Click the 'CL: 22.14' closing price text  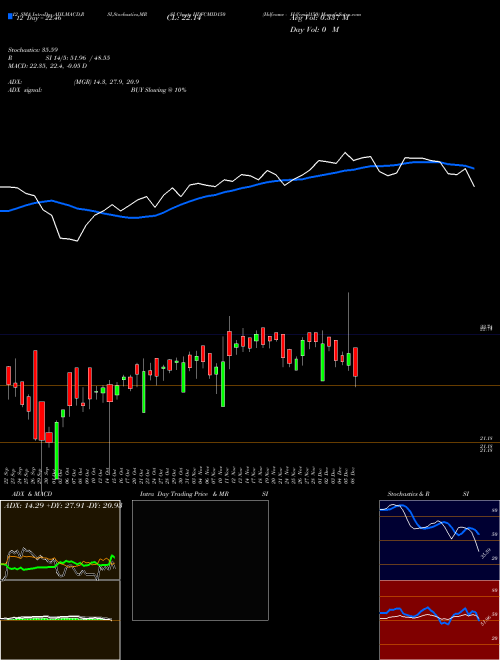(184, 18)
